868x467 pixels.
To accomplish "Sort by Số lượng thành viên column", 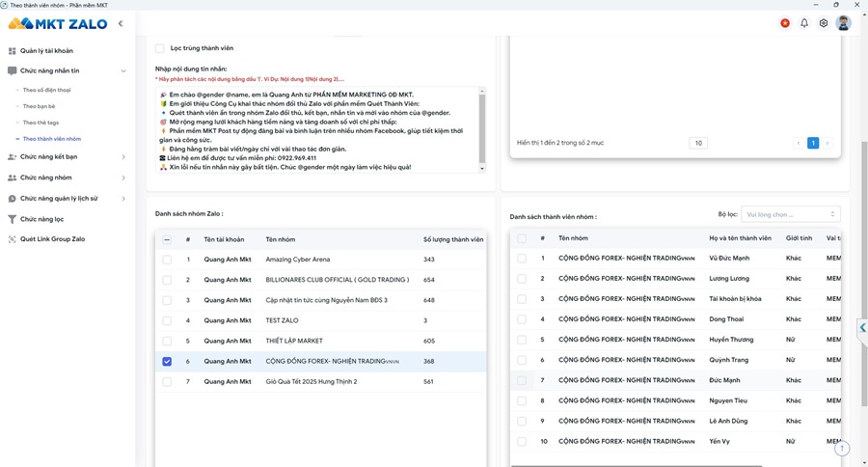I will click(453, 240).
